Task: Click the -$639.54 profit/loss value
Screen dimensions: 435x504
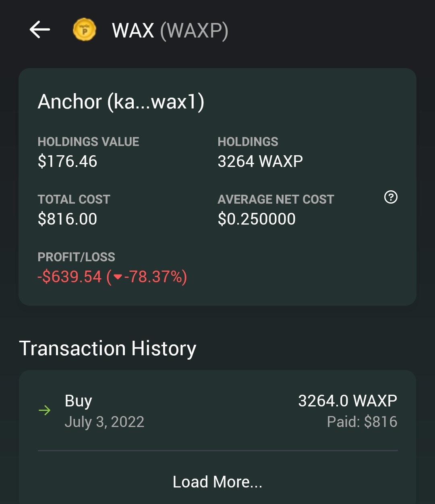Action: coord(70,277)
